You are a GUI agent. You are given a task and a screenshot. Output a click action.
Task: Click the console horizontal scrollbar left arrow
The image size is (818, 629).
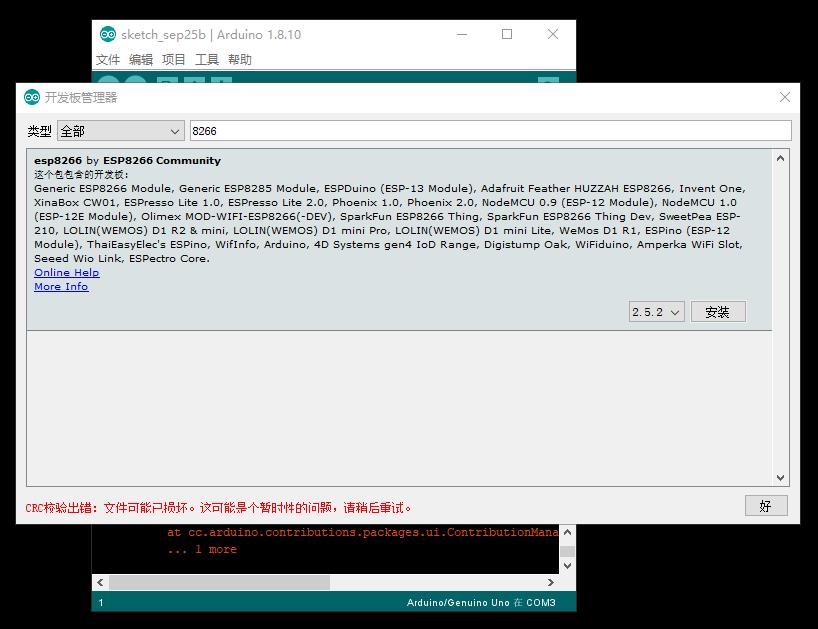point(100,582)
